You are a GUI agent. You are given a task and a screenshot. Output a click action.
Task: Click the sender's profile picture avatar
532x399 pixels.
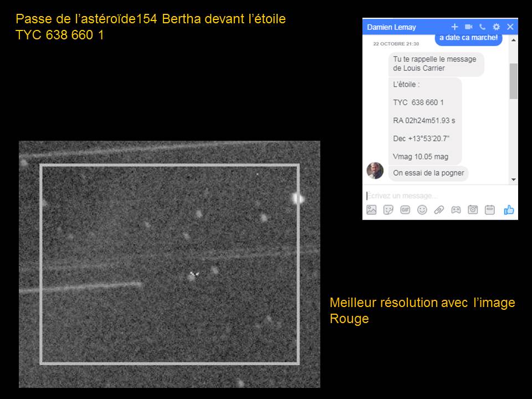click(x=375, y=171)
